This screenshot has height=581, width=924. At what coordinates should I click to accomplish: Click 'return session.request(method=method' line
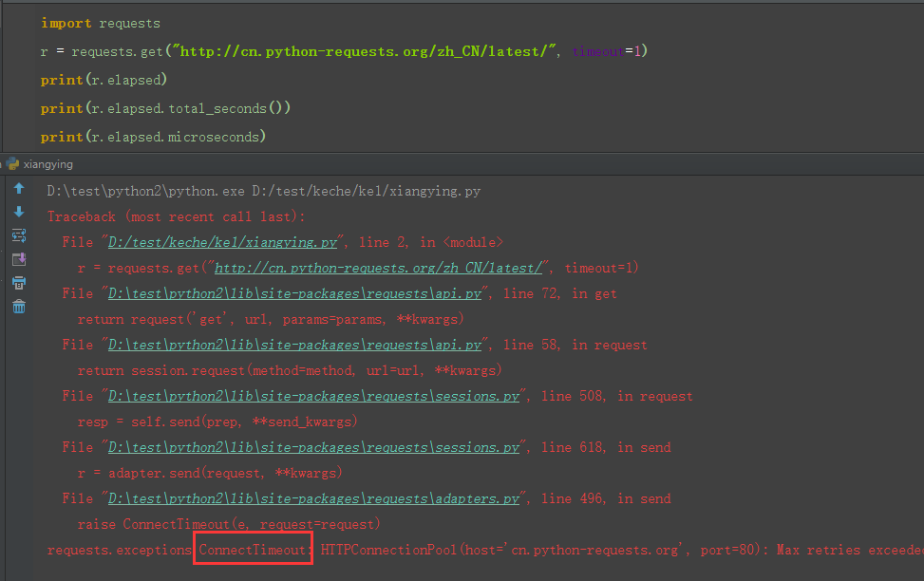290,370
